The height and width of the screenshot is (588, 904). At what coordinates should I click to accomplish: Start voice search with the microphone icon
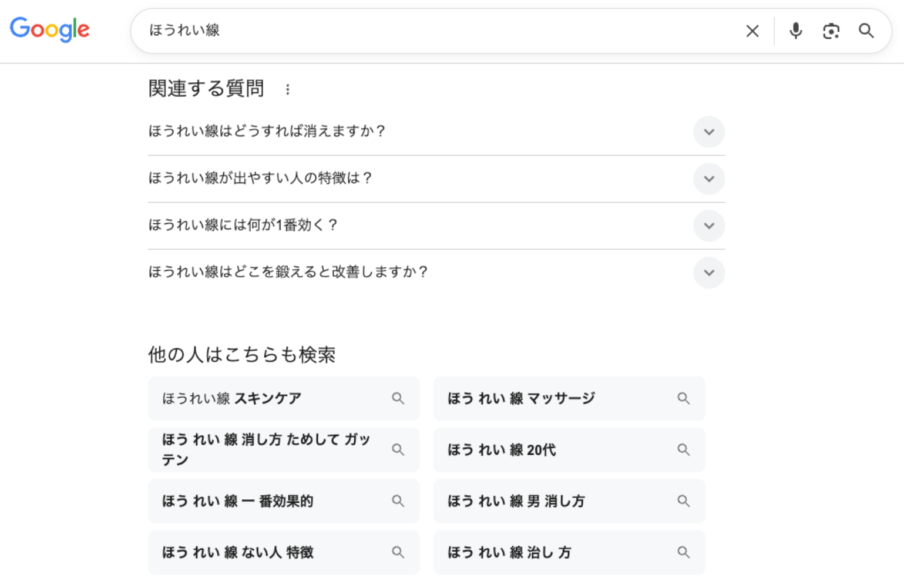coord(795,31)
